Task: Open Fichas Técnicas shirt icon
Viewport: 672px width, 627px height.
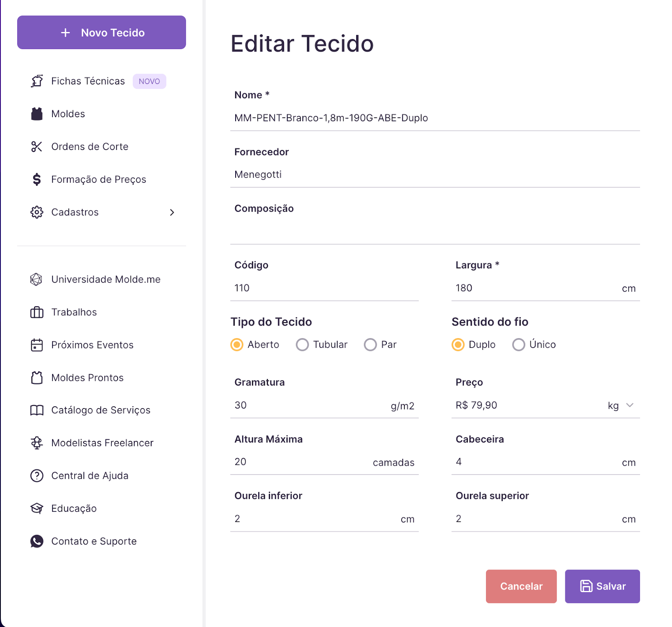Action: tap(37, 81)
